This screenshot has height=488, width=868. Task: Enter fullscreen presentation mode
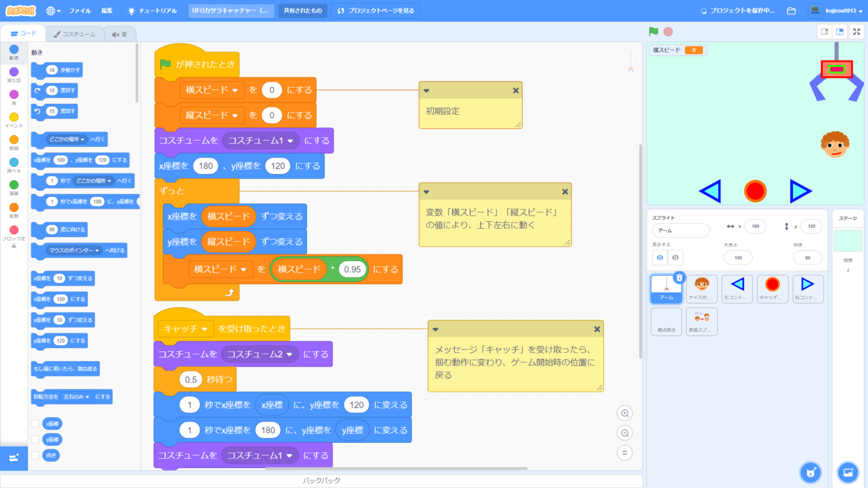[856, 32]
